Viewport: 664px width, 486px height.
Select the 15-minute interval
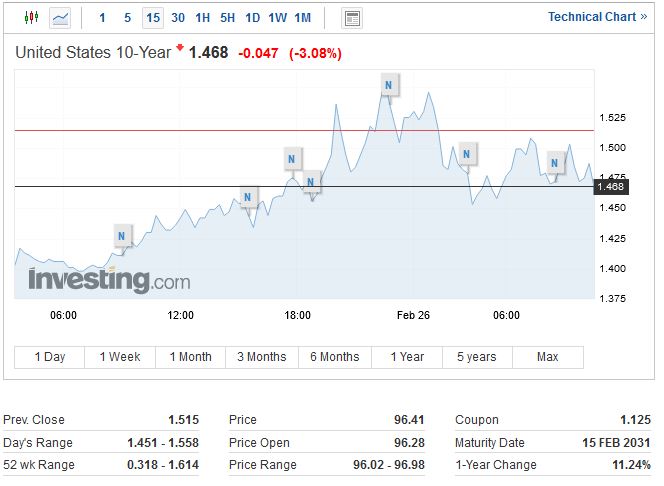152,18
